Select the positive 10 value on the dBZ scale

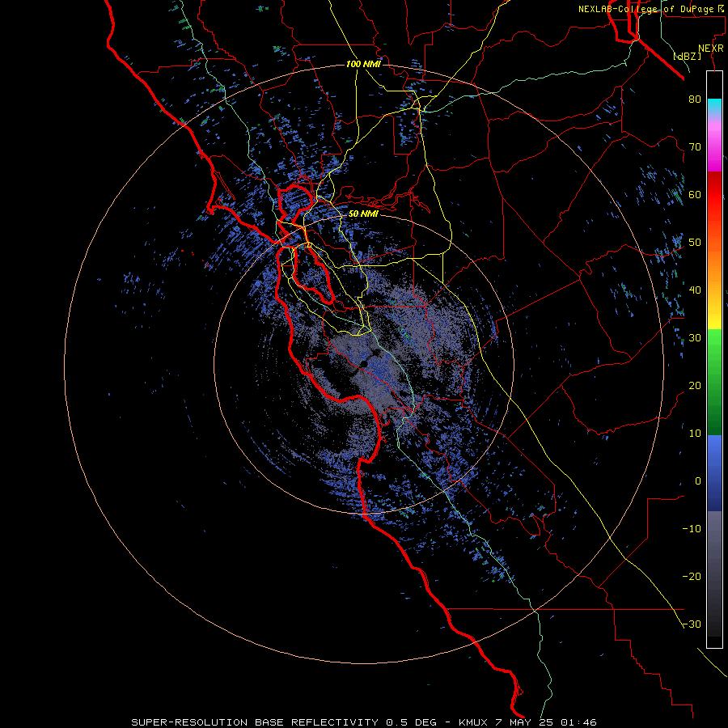point(695,434)
